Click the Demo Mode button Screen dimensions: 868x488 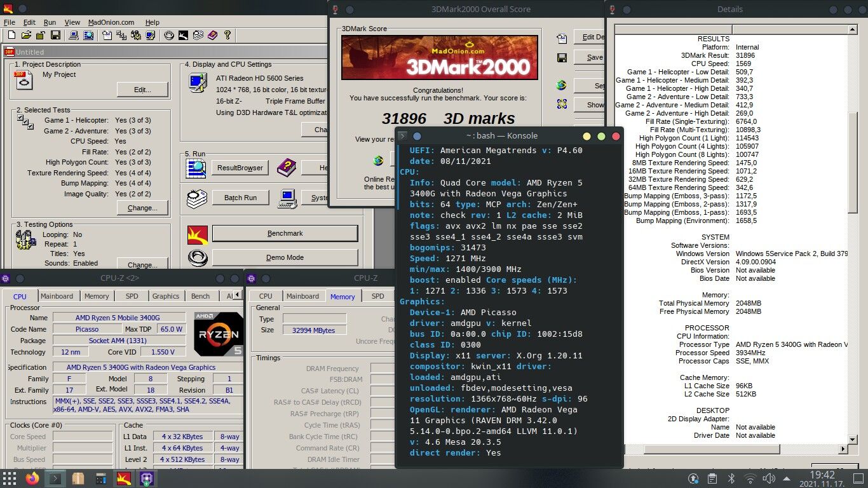(285, 258)
